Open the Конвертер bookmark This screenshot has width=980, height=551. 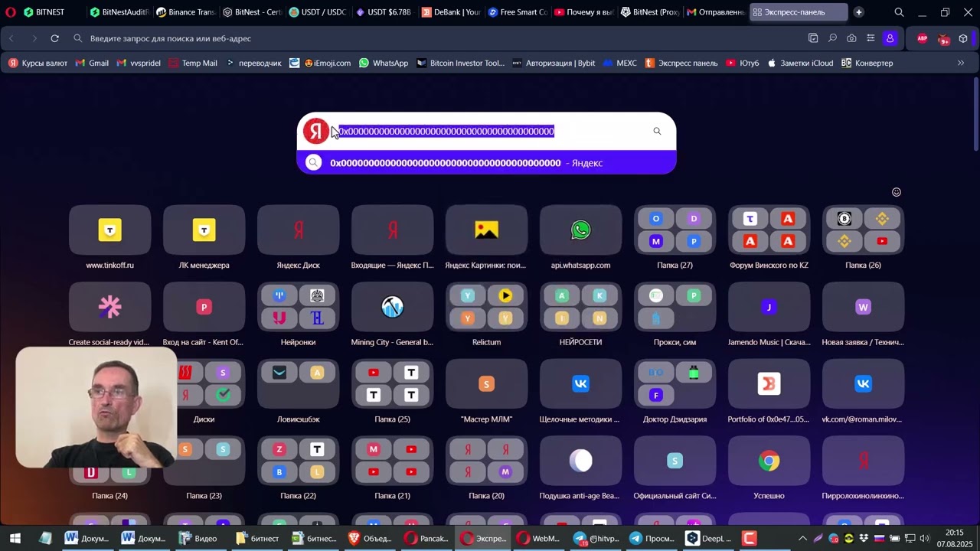tap(867, 63)
